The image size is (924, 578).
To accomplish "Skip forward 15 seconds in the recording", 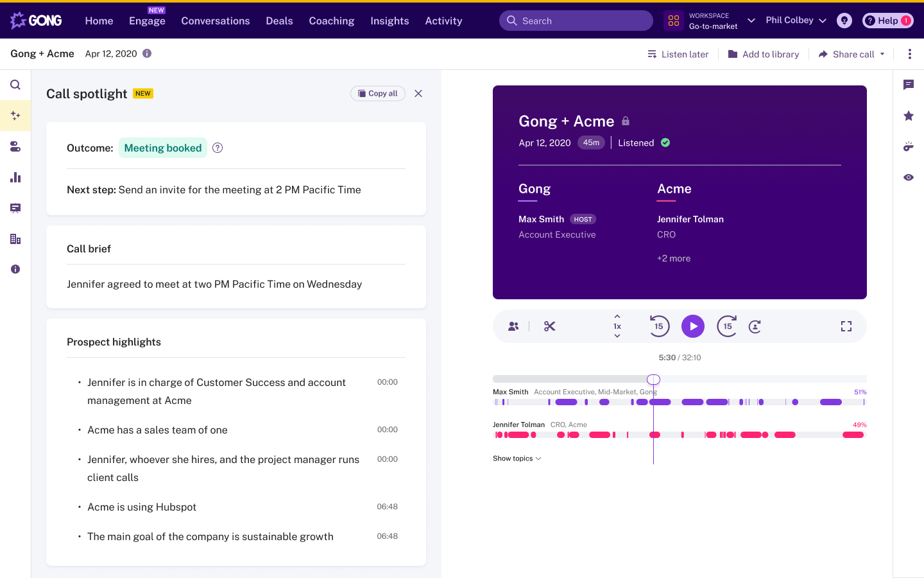I will [726, 326].
